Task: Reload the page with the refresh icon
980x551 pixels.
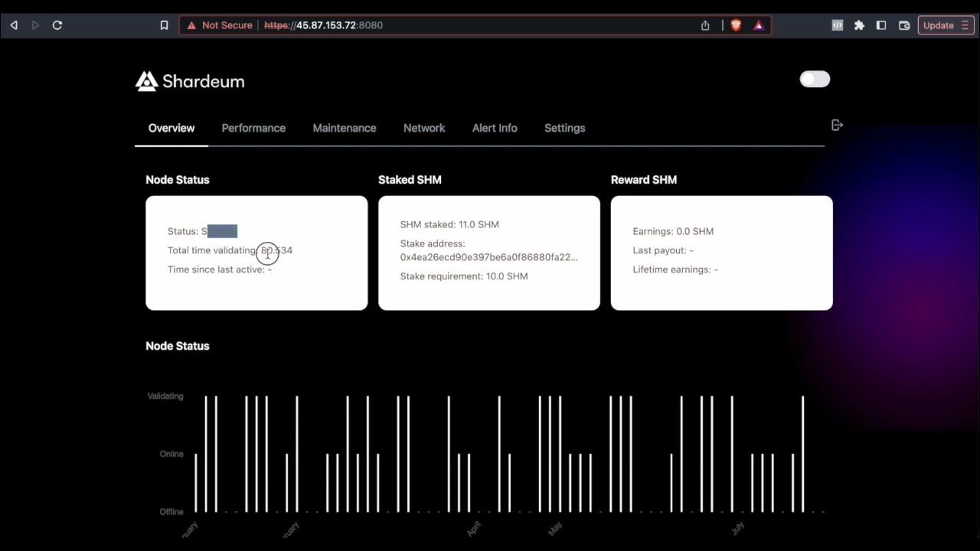Action: (x=57, y=25)
